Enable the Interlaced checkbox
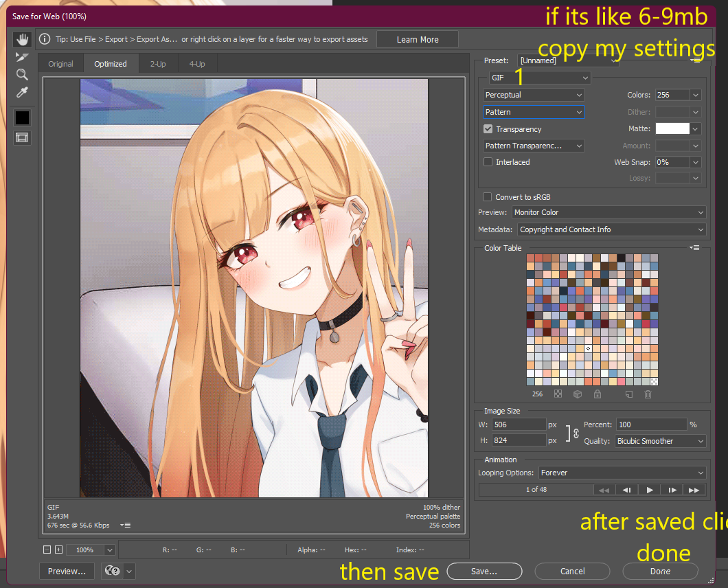Image resolution: width=728 pixels, height=588 pixels. coord(488,161)
